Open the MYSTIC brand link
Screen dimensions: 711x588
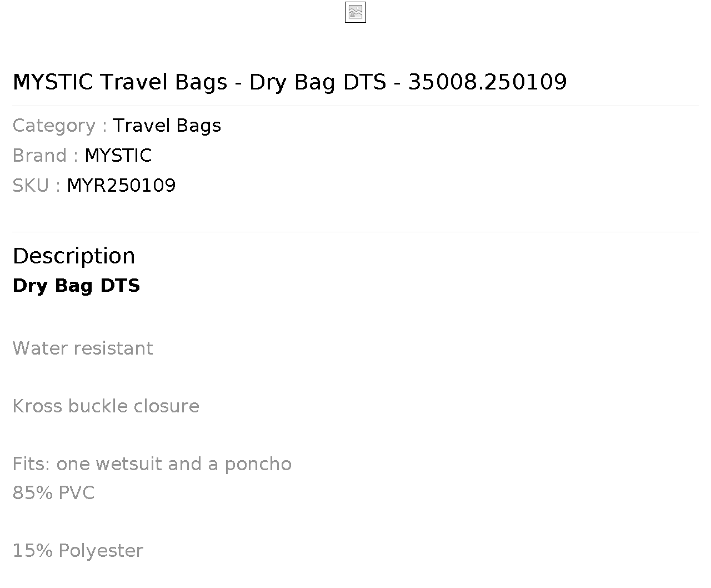click(118, 156)
